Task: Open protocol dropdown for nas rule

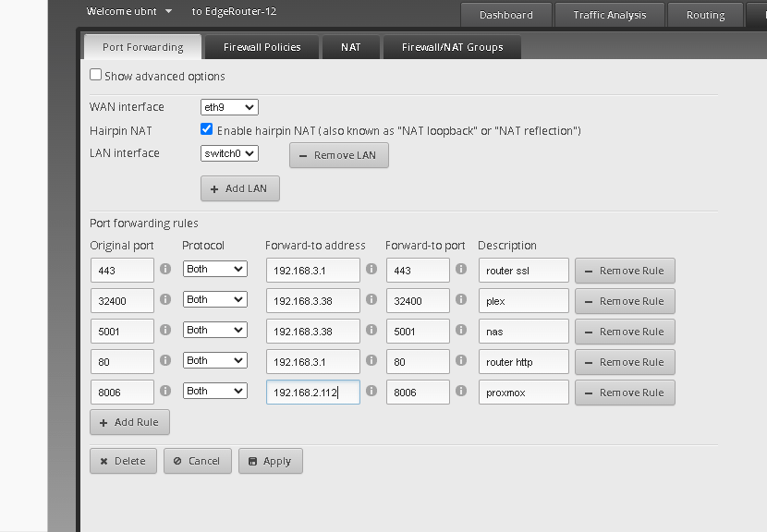Action: click(215, 330)
